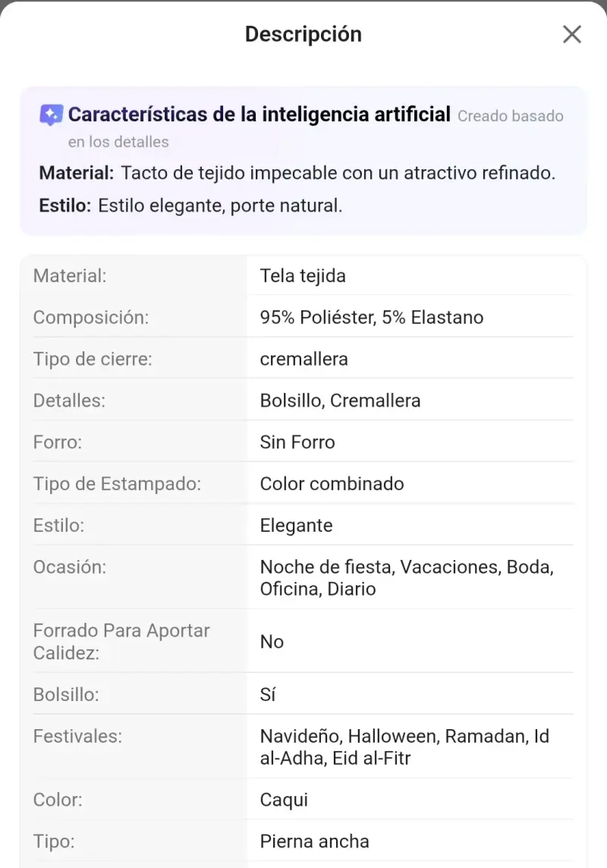Tap the AI Material description line
This screenshot has height=868, width=607.
pyautogui.click(x=297, y=173)
